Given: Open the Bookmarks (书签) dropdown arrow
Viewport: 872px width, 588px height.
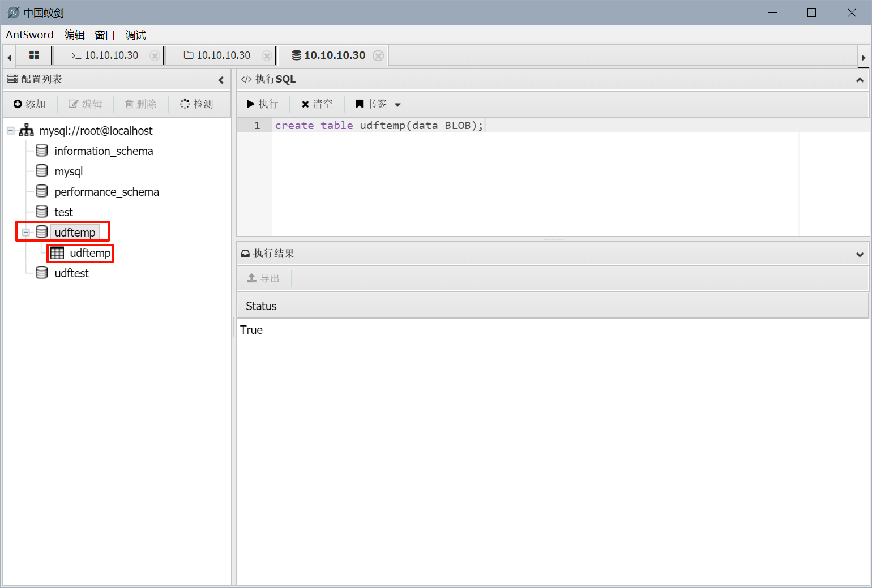Looking at the screenshot, I should [x=397, y=105].
